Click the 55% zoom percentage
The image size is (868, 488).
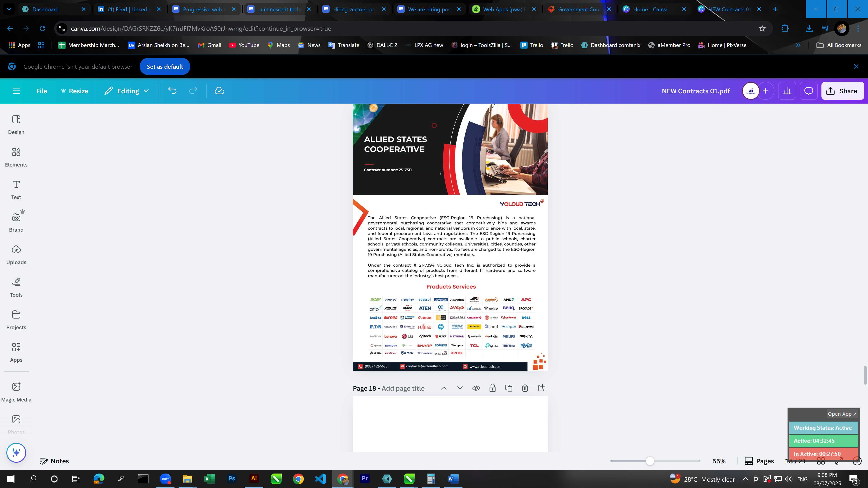coord(719,461)
